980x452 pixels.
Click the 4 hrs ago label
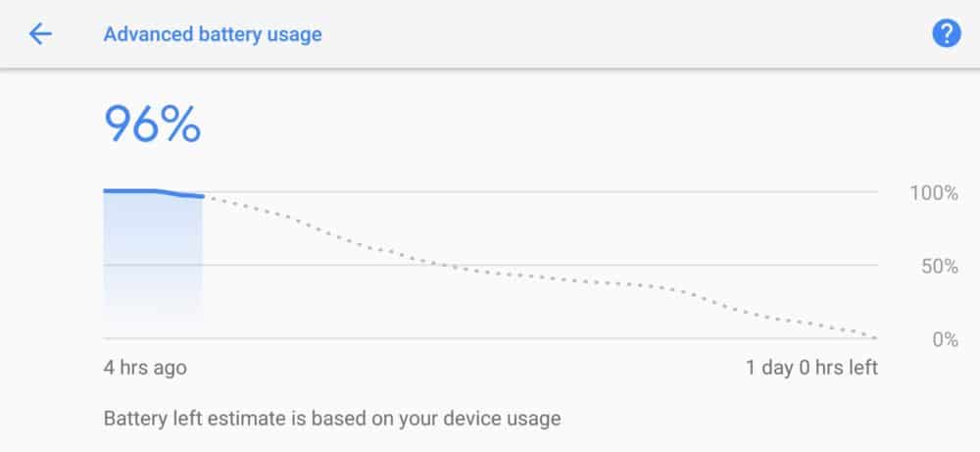145,367
